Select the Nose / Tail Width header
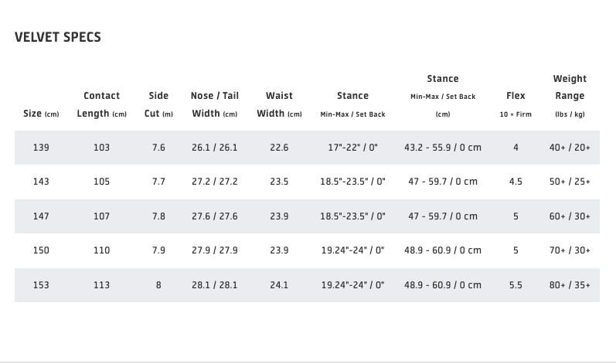Screen dimensions: 616x364 tap(214, 104)
